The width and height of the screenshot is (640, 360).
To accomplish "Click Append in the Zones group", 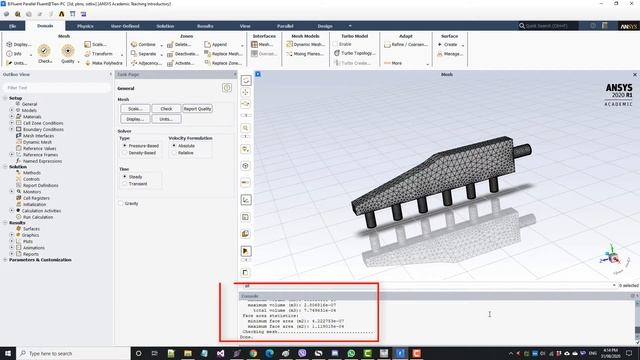I will pos(216,44).
